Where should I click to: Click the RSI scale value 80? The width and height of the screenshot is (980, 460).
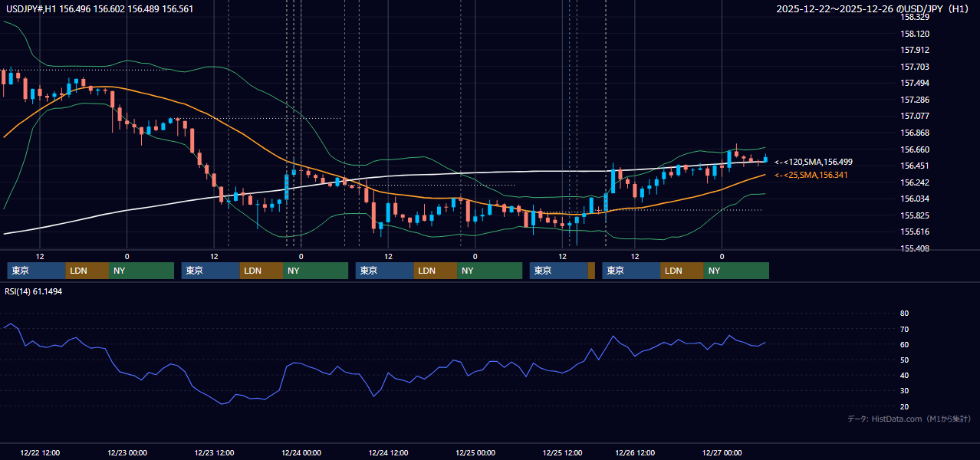point(904,314)
